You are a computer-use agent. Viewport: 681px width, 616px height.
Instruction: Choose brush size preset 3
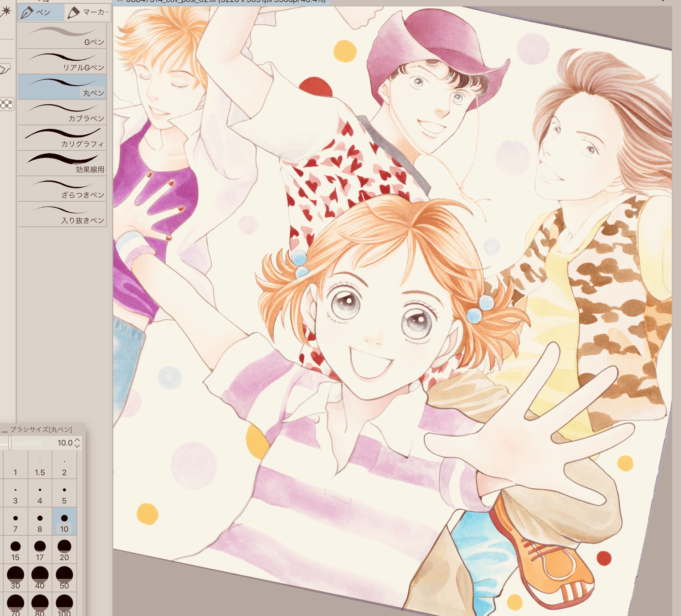pos(15,493)
